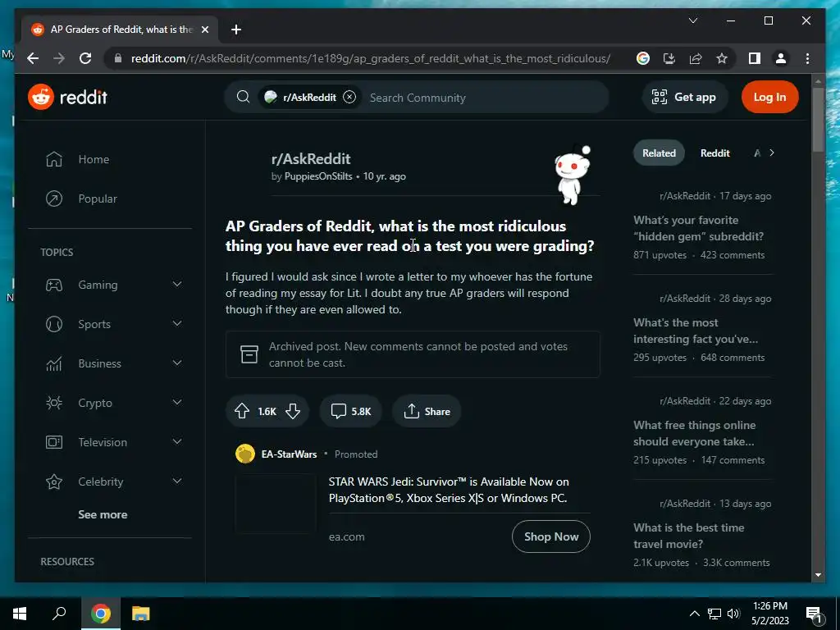Click the Google icon in the address bar
This screenshot has height=630, width=840.
coord(643,58)
